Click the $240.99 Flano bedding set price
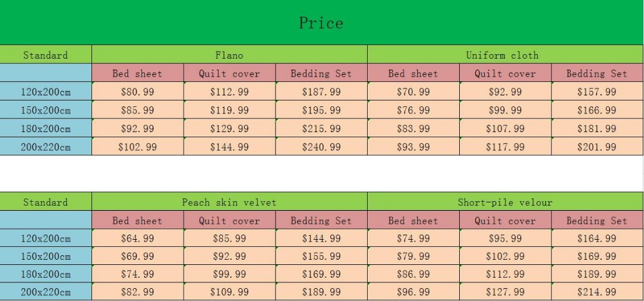 321,147
